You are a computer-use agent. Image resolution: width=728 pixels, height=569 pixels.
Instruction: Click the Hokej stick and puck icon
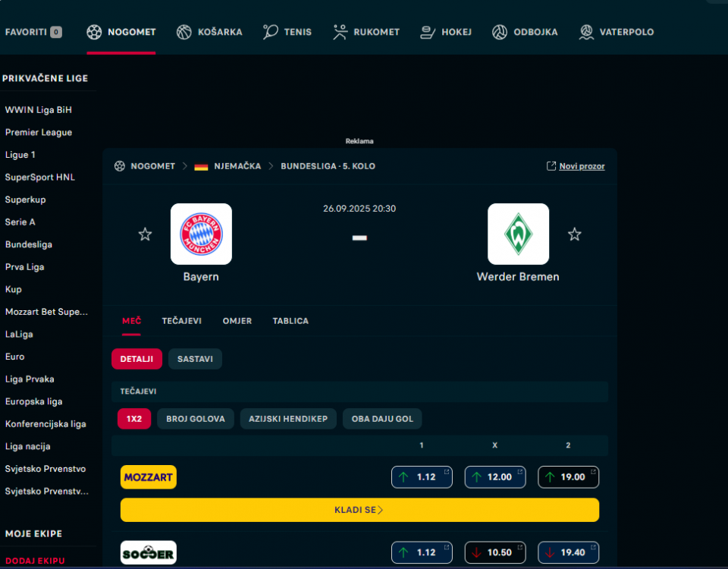point(428,32)
